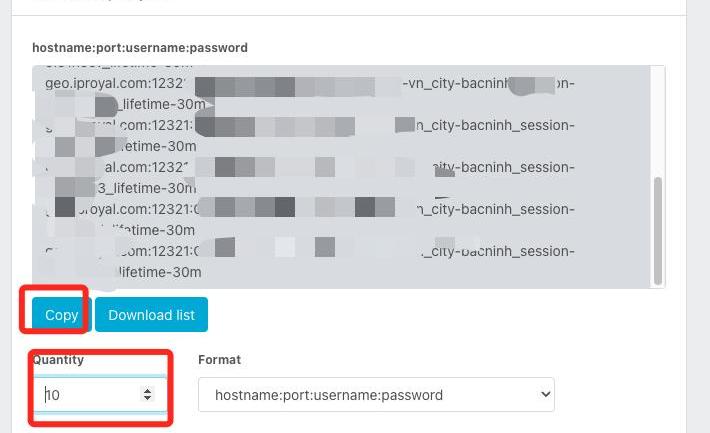Image resolution: width=710 pixels, height=433 pixels.
Task: Click the Download list button
Action: (151, 314)
